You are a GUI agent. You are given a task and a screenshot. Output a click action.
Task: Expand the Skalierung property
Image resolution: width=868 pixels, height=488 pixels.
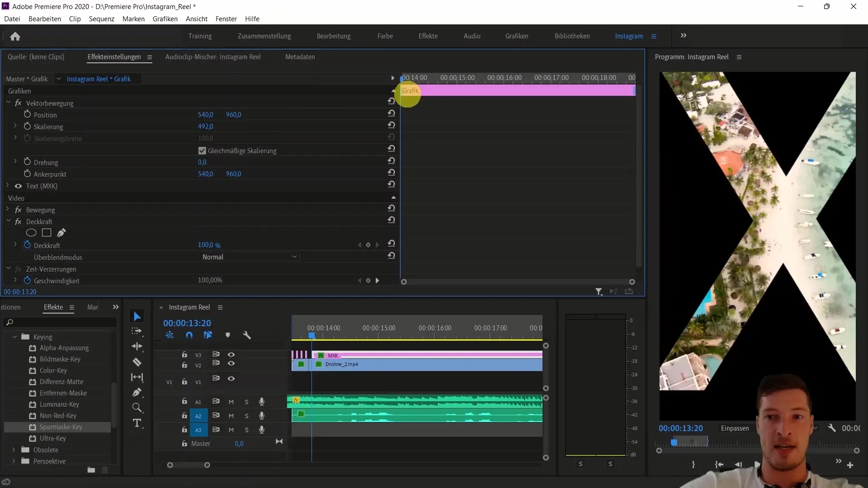(x=15, y=126)
